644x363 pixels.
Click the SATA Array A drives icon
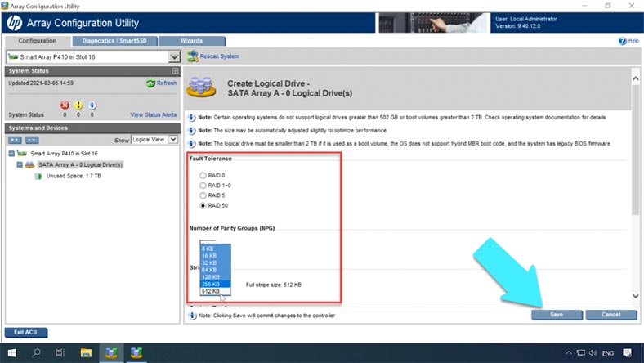29,165
